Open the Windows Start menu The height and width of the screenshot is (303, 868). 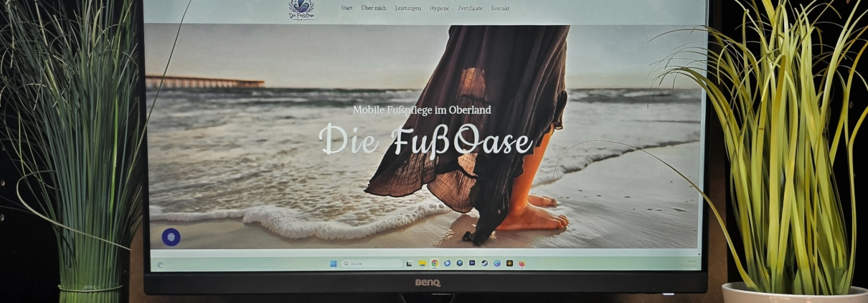coord(334,264)
